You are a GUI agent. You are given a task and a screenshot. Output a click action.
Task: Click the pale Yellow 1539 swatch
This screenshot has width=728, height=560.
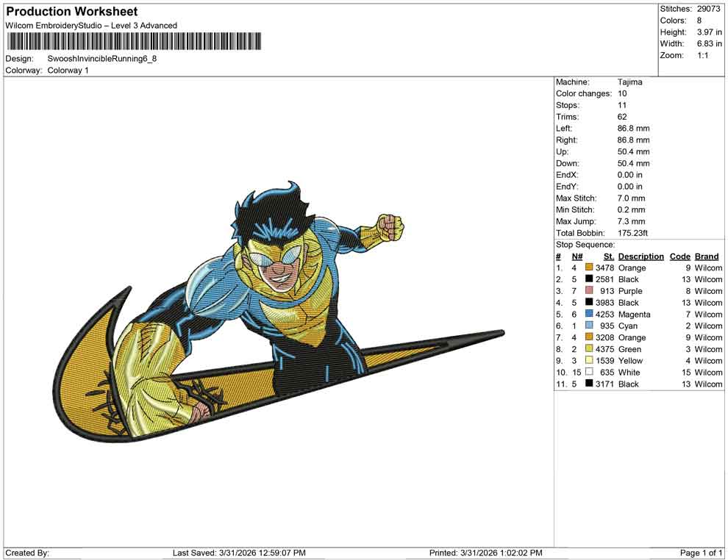coord(589,360)
